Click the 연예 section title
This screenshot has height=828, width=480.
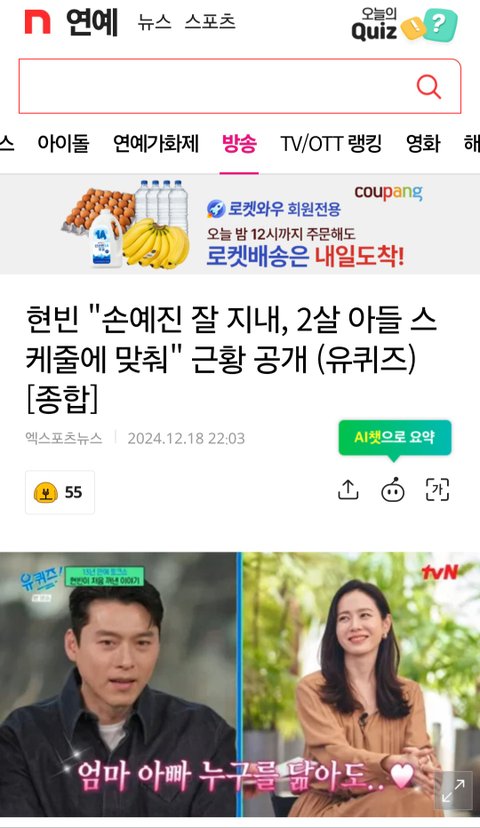pos(92,22)
